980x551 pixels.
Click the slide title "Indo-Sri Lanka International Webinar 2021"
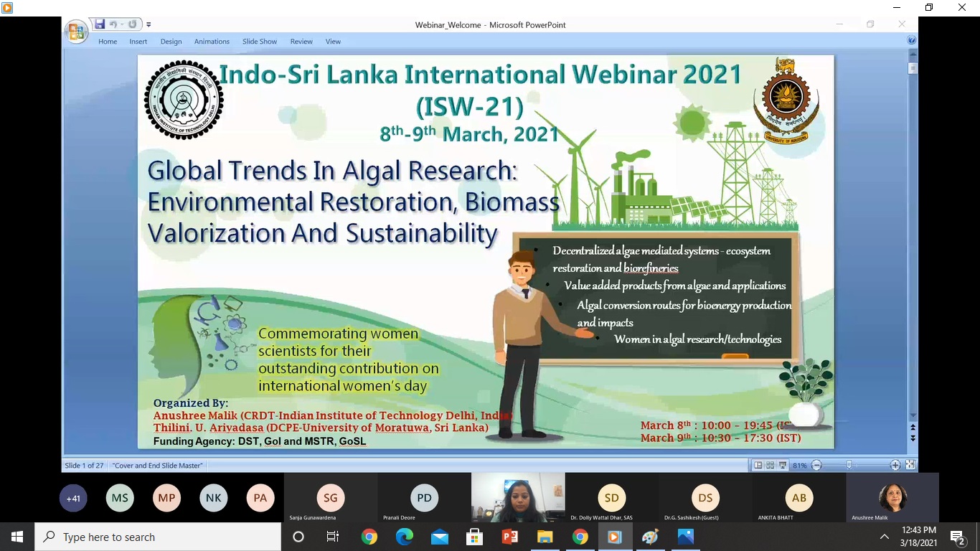[480, 74]
